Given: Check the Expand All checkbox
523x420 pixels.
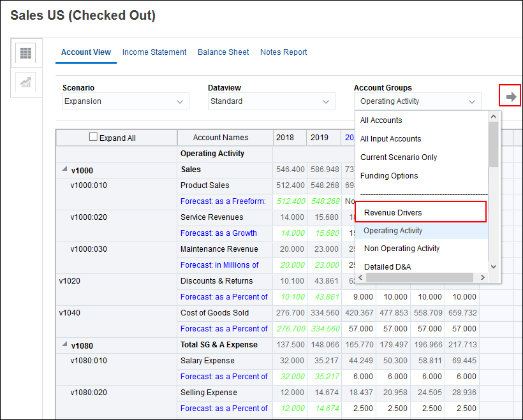Looking at the screenshot, I should (92, 137).
